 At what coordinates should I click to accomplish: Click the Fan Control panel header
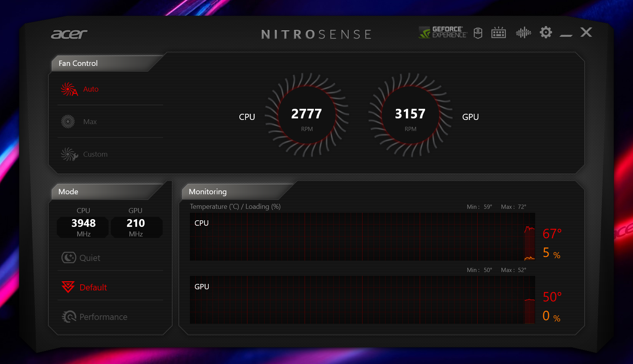click(x=78, y=64)
